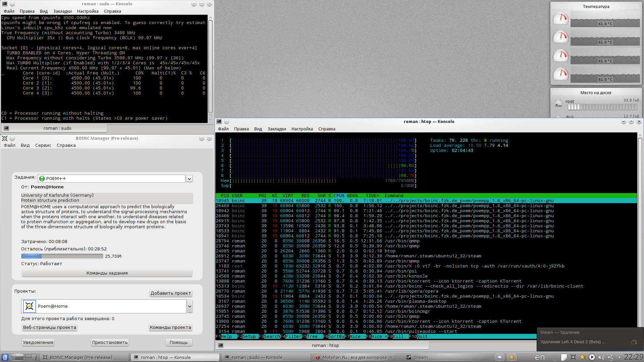This screenshot has width=644, height=362.
Task: Open the KDE application launcher
Action: [5, 357]
